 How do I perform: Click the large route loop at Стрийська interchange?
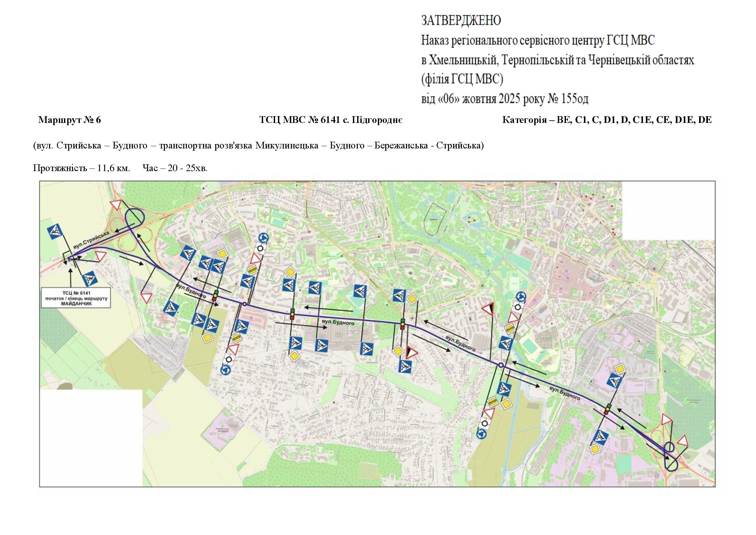tap(135, 217)
